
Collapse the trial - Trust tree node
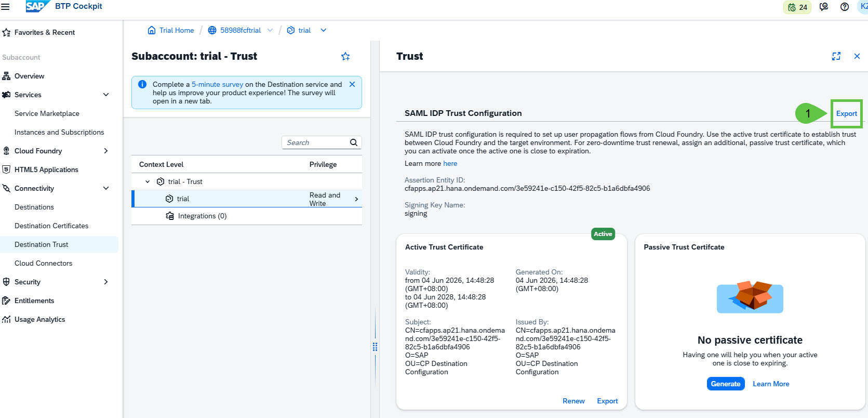click(x=148, y=181)
